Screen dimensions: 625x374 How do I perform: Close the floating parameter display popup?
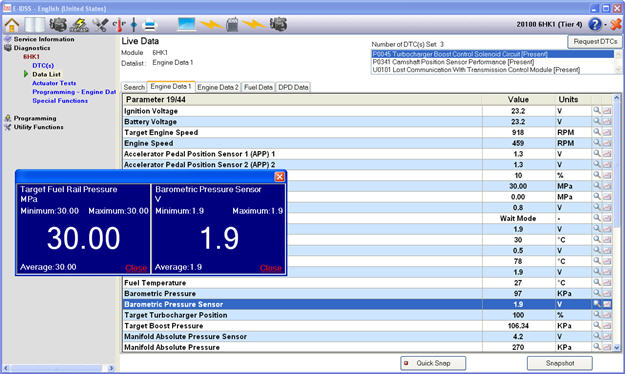(x=280, y=176)
